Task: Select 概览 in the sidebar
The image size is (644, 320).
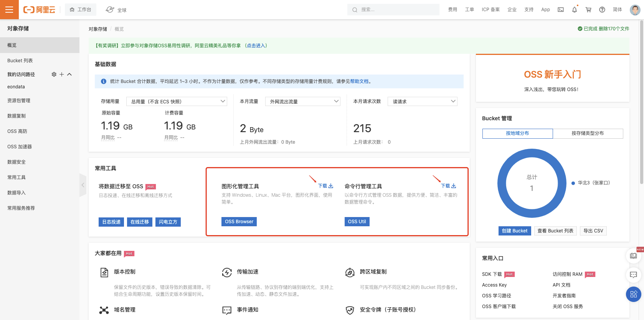Action: tap(40, 45)
